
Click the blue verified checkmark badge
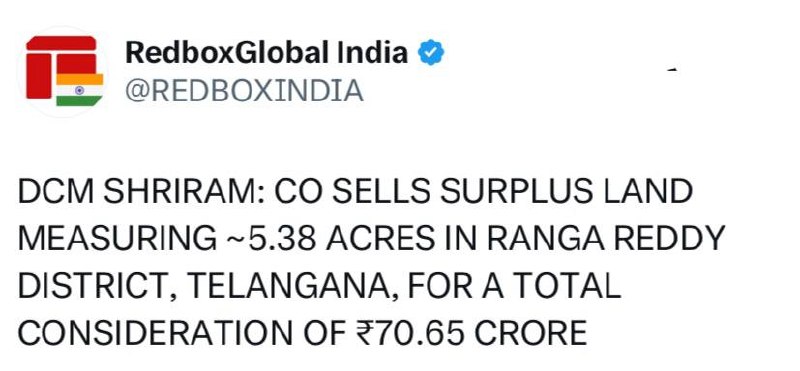[x=431, y=54]
